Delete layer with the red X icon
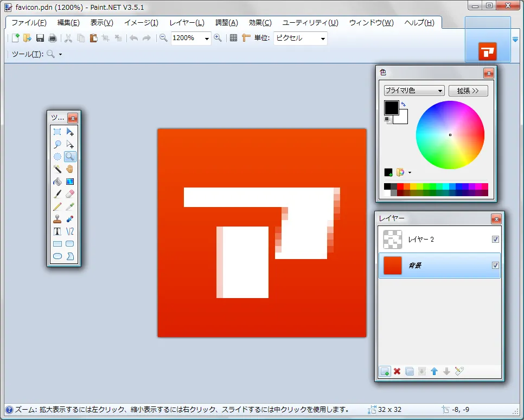 [x=397, y=371]
